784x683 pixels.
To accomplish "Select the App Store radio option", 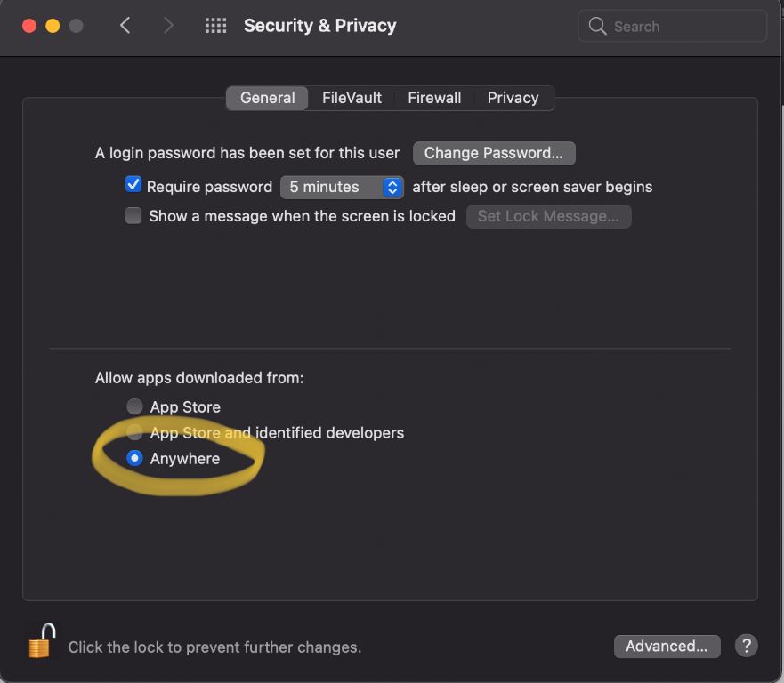I will [x=134, y=406].
